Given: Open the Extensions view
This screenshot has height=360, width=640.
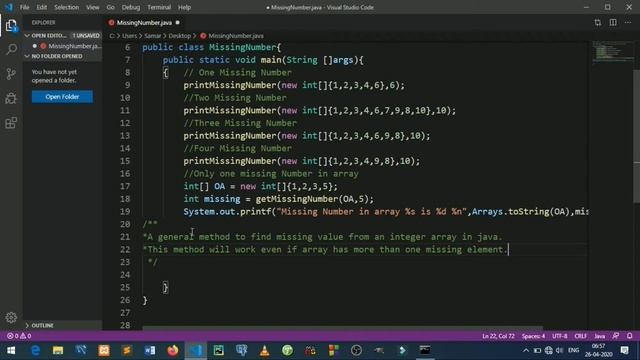Looking at the screenshot, I should point(11,122).
